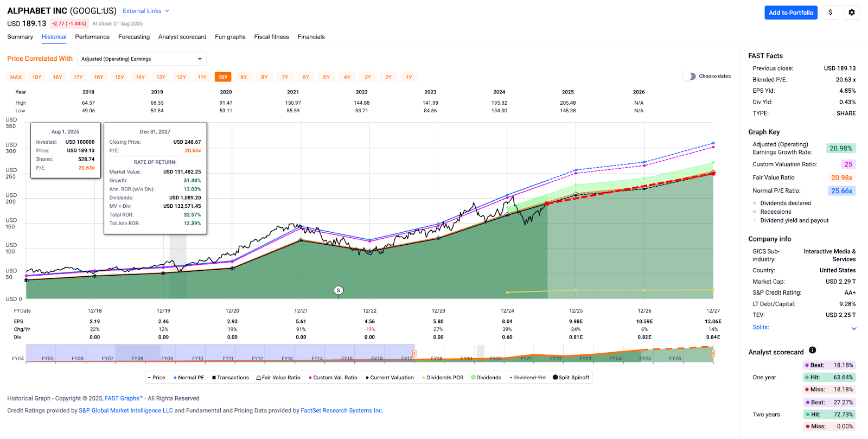868x439 pixels.
Task: Click the Blended P/E 20.63 x value
Action: (x=846, y=80)
